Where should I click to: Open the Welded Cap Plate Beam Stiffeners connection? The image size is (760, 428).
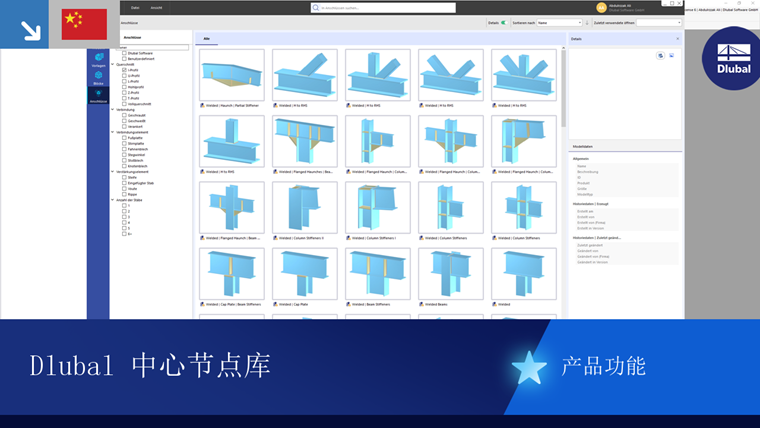coord(232,274)
